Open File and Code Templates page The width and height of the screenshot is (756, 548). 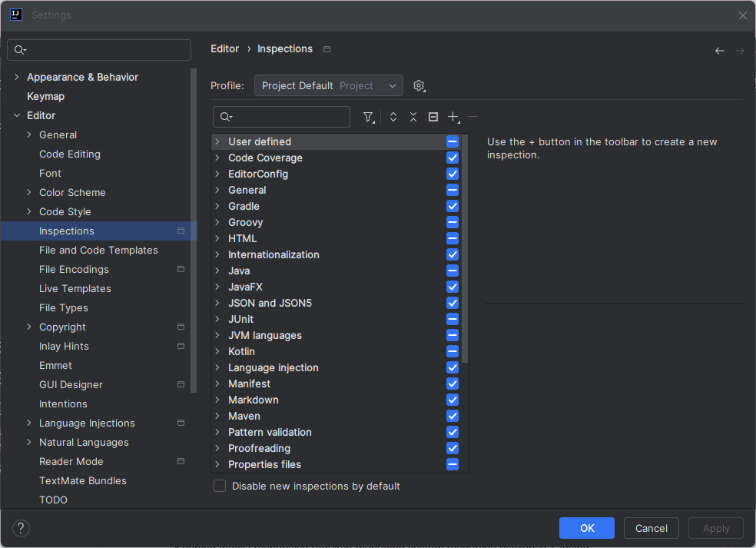pyautogui.click(x=98, y=250)
